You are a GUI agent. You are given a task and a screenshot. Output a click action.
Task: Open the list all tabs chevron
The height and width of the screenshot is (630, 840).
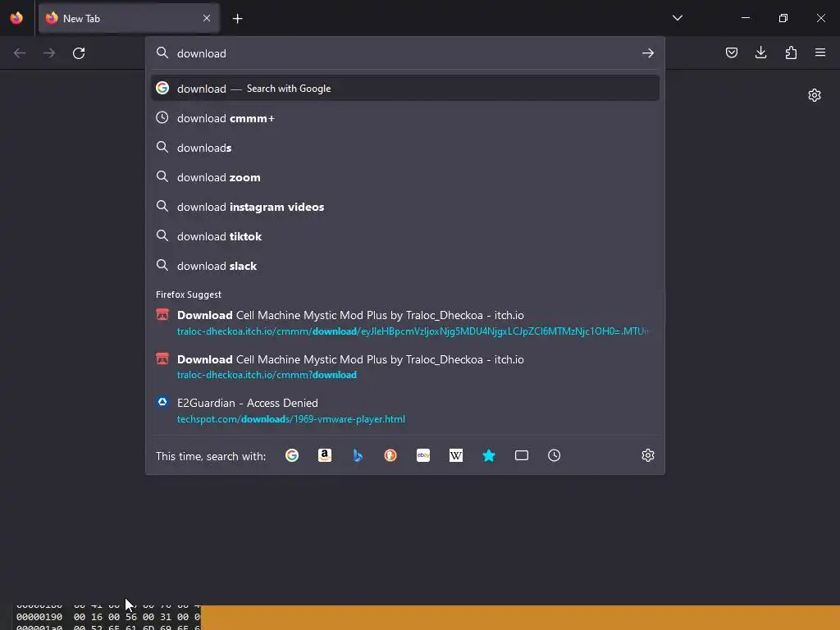[x=677, y=18]
